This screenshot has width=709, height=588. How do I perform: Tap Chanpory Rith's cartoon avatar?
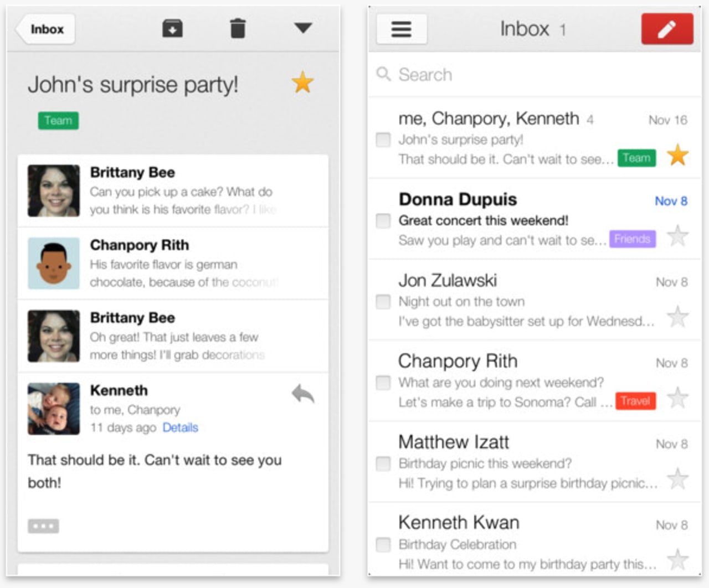pyautogui.click(x=54, y=263)
